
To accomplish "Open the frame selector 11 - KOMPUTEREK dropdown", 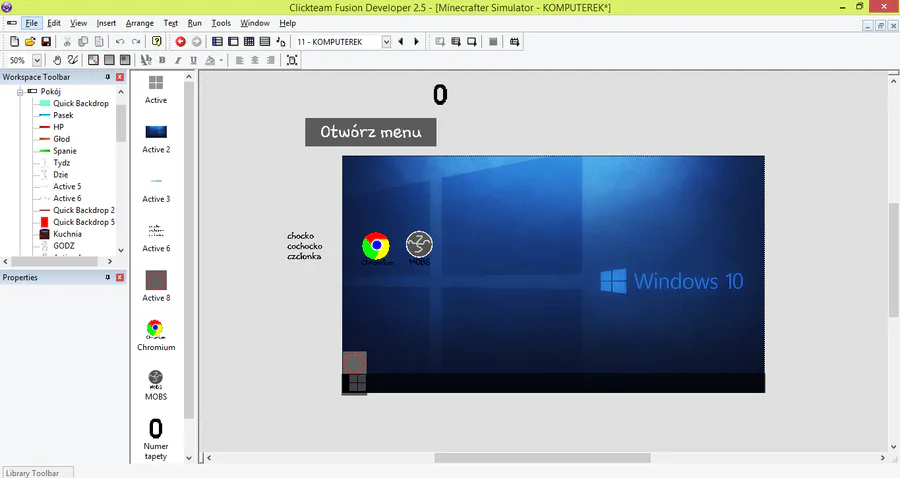I will click(x=386, y=41).
